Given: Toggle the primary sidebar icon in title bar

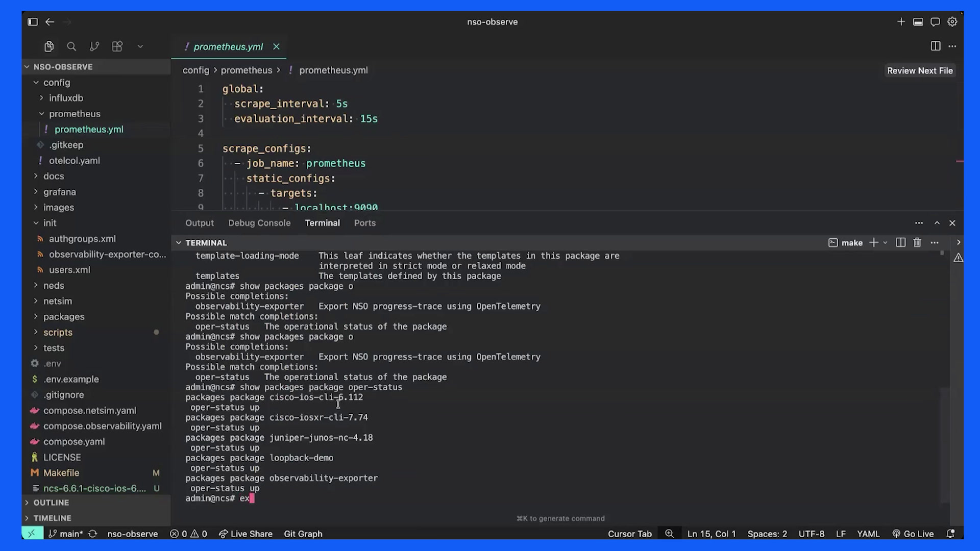Looking at the screenshot, I should (33, 22).
